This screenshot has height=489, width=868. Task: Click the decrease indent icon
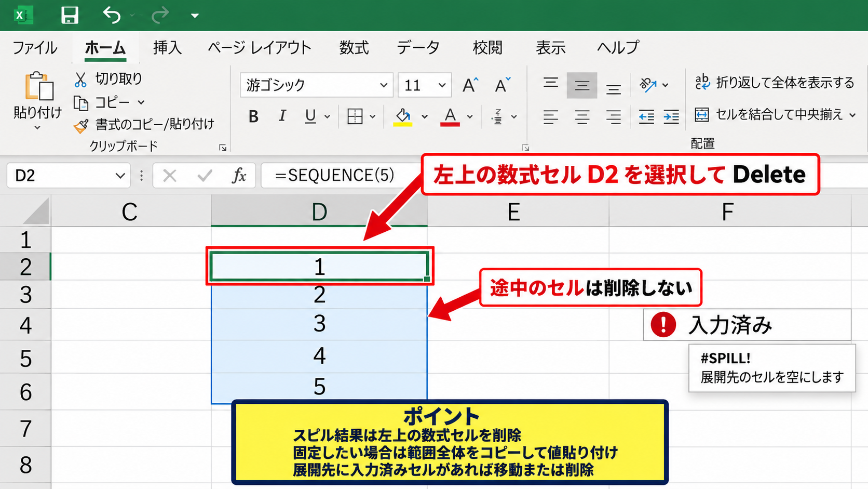tap(646, 117)
